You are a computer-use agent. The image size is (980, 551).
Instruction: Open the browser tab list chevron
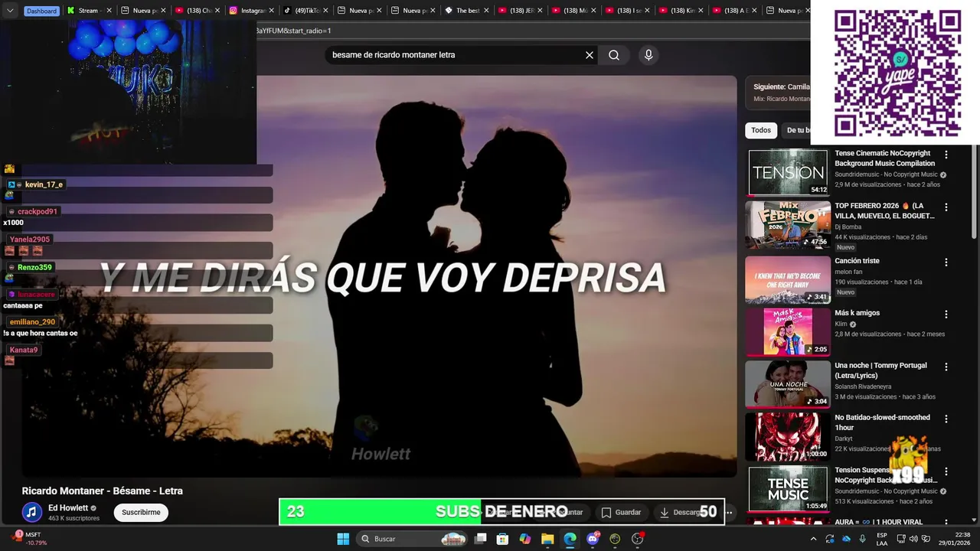[x=10, y=11]
